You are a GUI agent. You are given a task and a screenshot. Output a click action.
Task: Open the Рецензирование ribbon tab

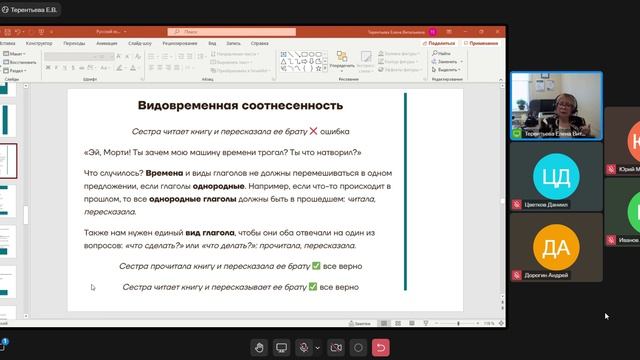pos(180,43)
